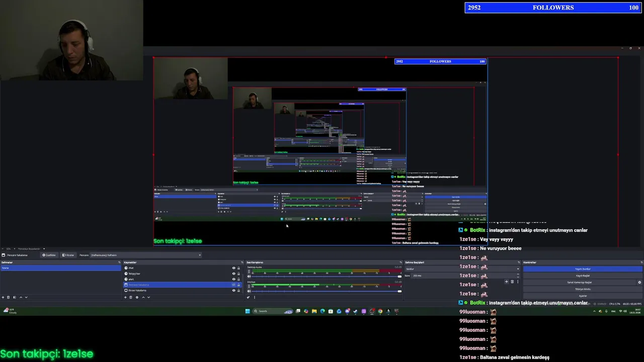Open Filtreler source filters button
The image size is (644, 362).
68,255
